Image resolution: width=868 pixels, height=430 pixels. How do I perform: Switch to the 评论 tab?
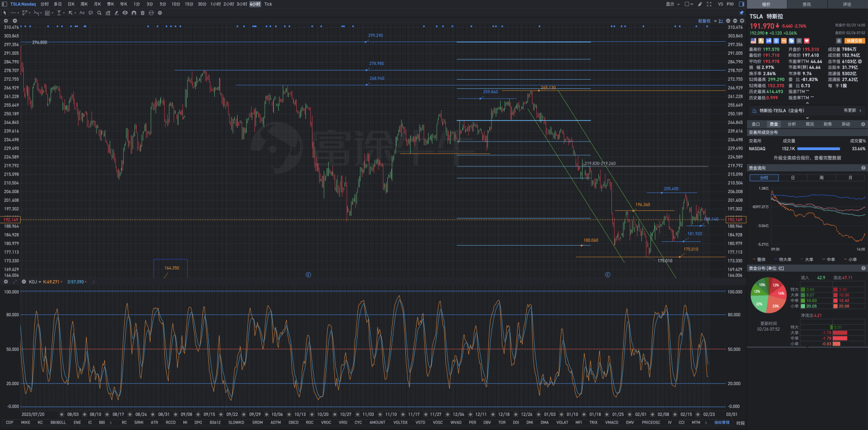[847, 4]
